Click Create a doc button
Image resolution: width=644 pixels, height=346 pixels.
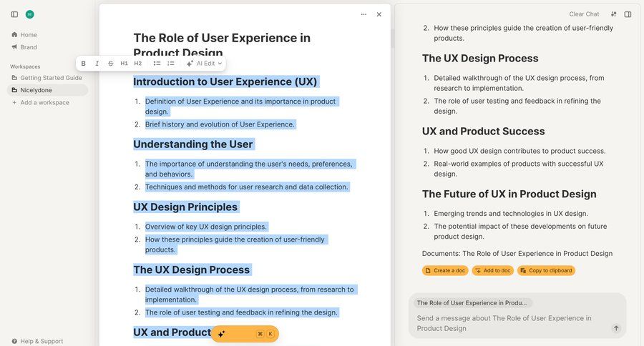pos(445,270)
